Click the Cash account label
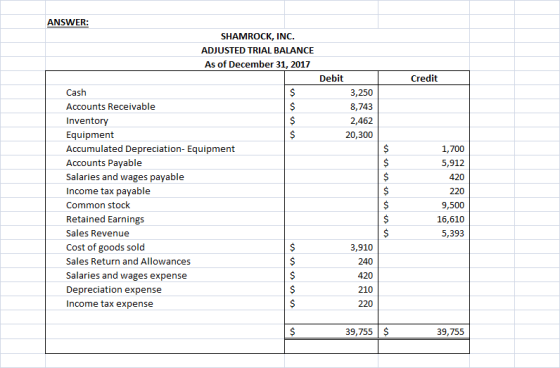 pyautogui.click(x=76, y=93)
